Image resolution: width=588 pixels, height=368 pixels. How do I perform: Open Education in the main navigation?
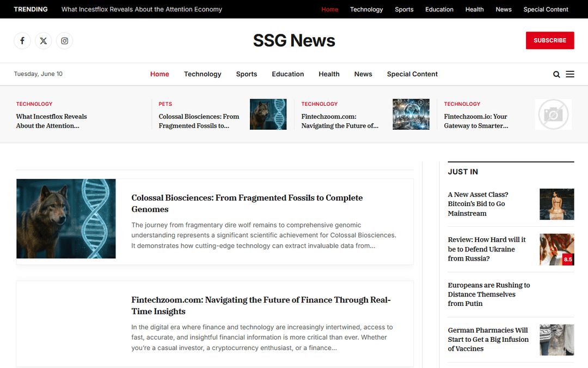287,74
